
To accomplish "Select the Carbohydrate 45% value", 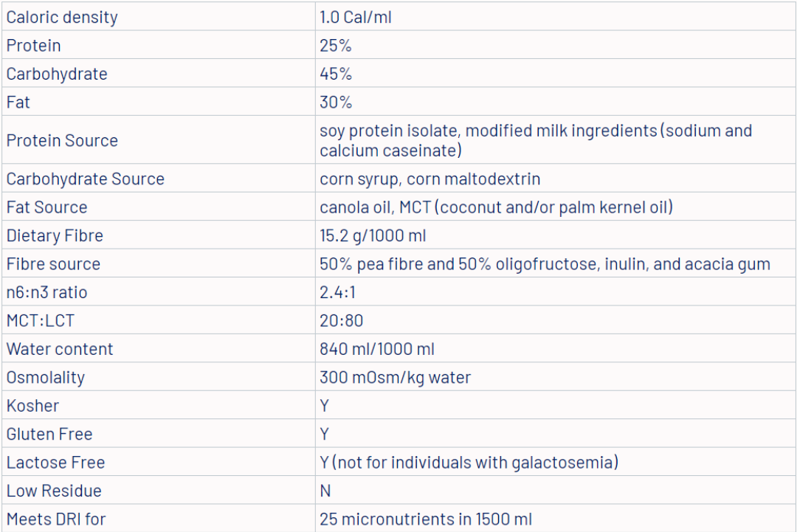I will [336, 74].
